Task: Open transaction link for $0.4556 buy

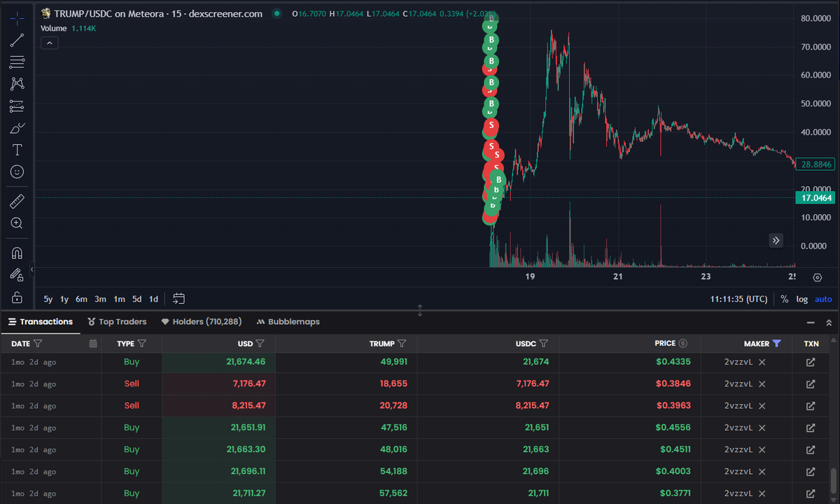Action: 811,428
